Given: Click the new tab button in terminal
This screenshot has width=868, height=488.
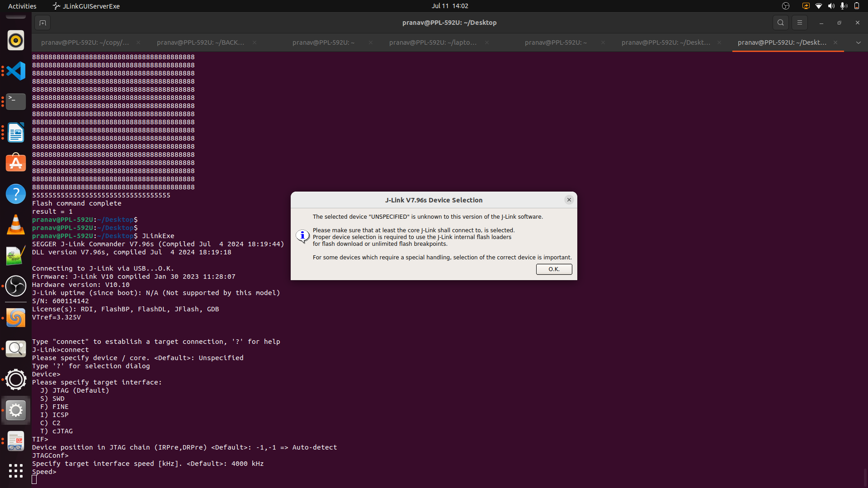Looking at the screenshot, I should coord(42,23).
